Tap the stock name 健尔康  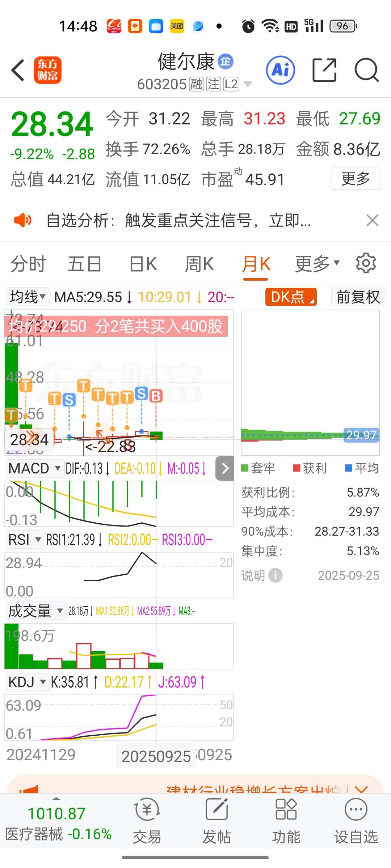[186, 61]
